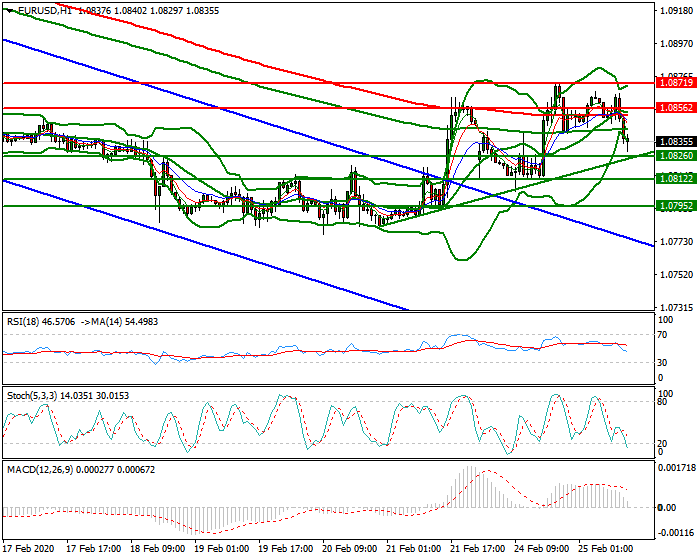Click the red 1.08562 price level label
The image size is (700, 560).
pos(676,108)
